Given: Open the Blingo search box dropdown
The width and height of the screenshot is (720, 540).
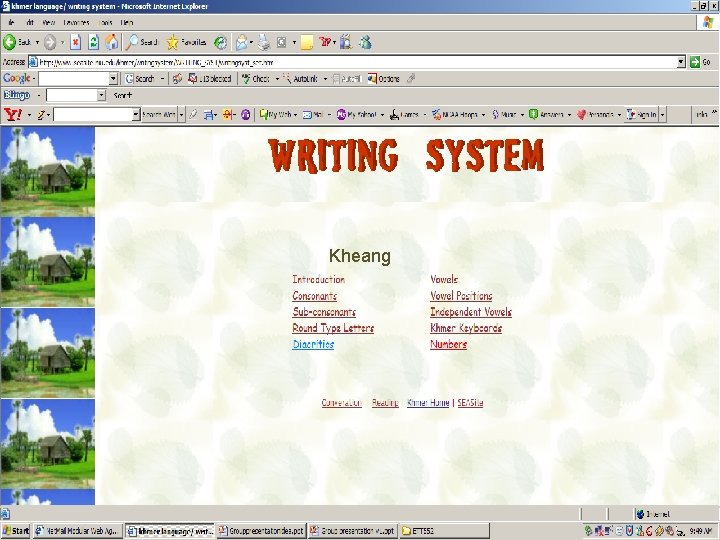Looking at the screenshot, I should click(101, 95).
